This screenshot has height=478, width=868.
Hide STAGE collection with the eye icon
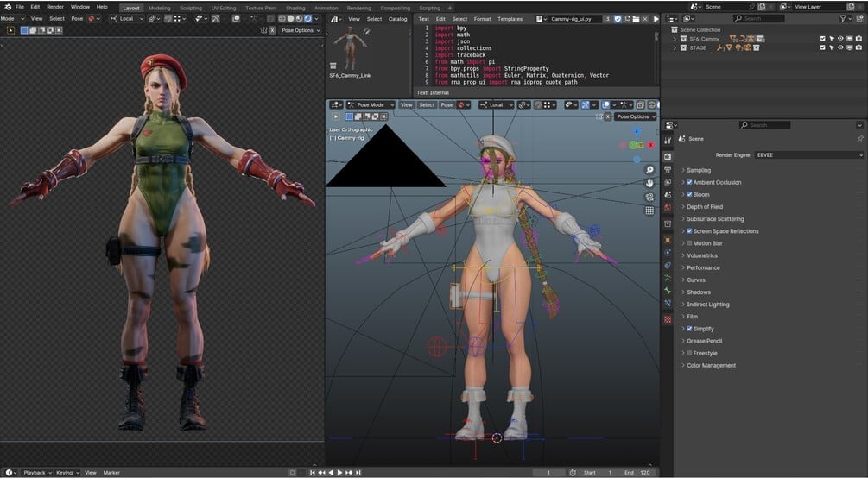840,47
